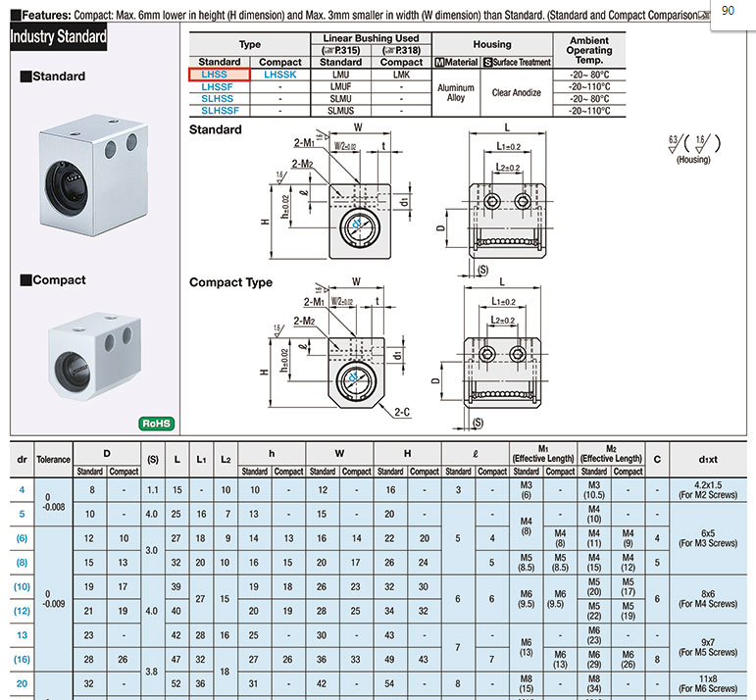This screenshot has width=756, height=700.
Task: Select dr size 5 row link
Action: [22, 514]
